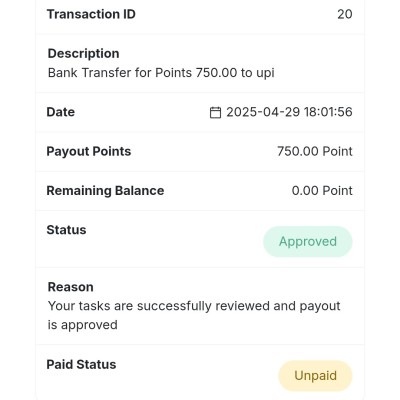The width and height of the screenshot is (400, 400).
Task: Click the Status label
Action: click(66, 230)
